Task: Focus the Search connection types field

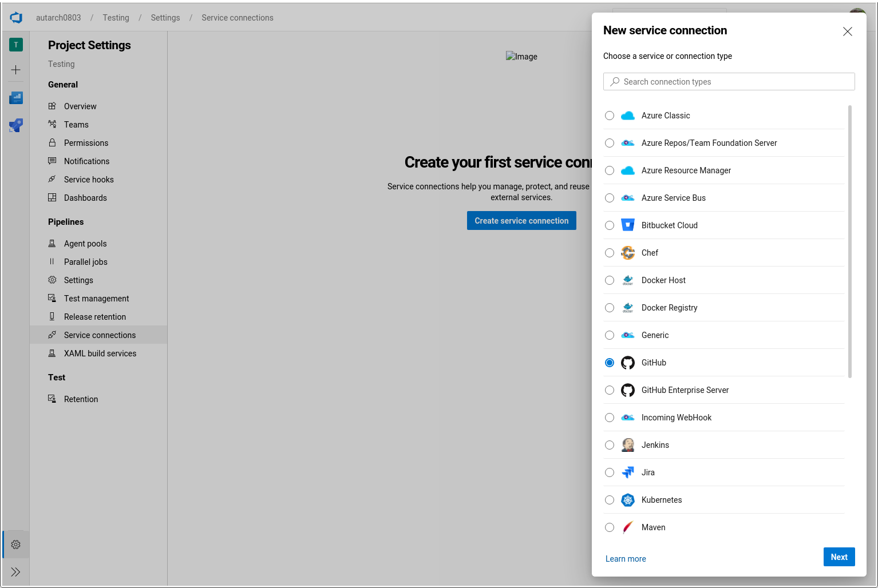Action: 729,82
